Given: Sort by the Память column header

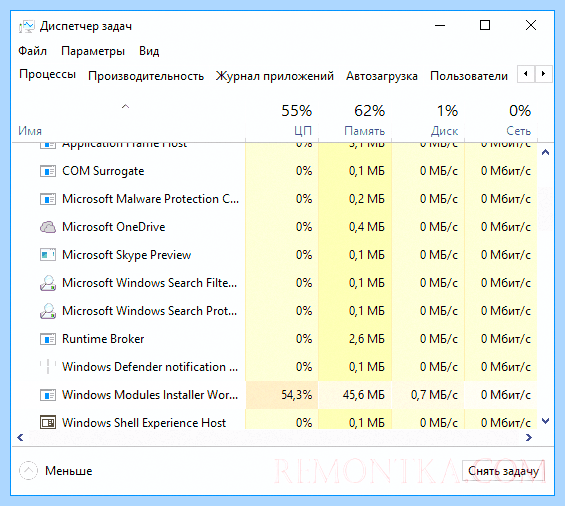Looking at the screenshot, I should tap(364, 131).
